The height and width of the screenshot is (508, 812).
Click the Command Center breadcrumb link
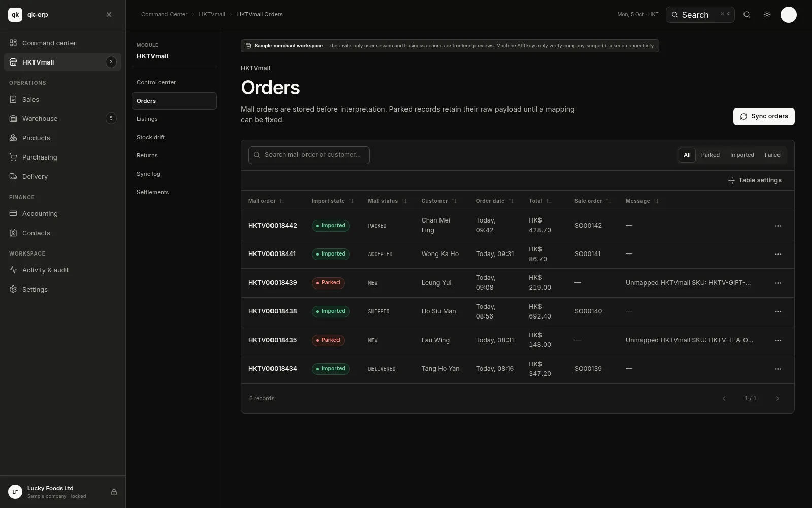(x=164, y=14)
